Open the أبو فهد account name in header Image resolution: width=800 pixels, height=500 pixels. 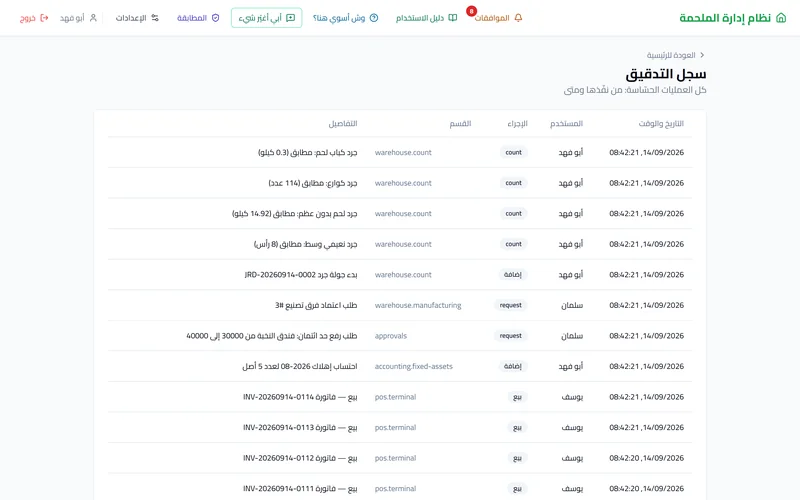(x=72, y=18)
